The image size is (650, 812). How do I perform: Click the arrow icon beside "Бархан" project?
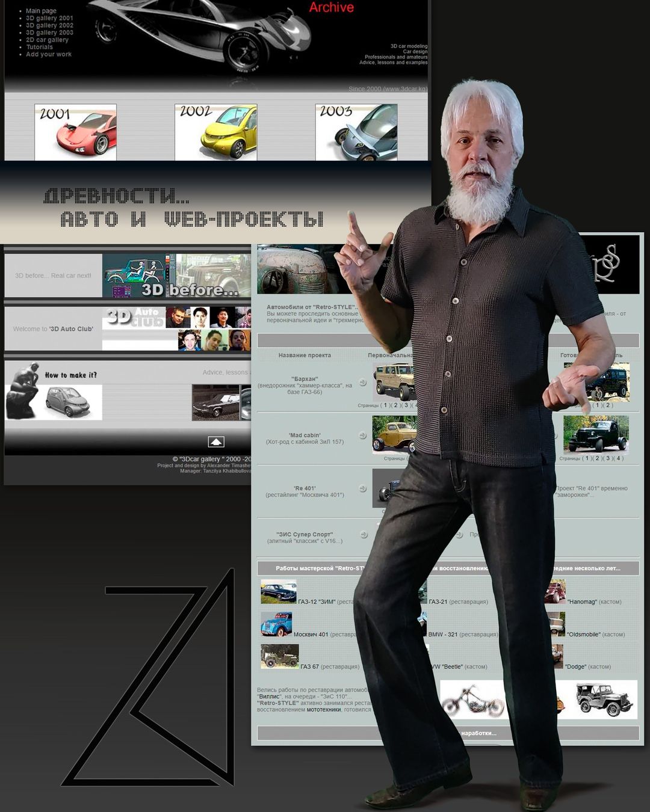point(363,383)
